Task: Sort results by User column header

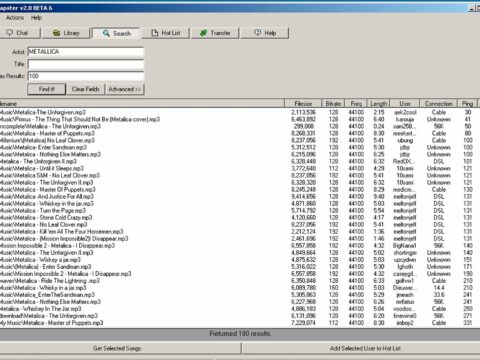Action: (x=405, y=104)
